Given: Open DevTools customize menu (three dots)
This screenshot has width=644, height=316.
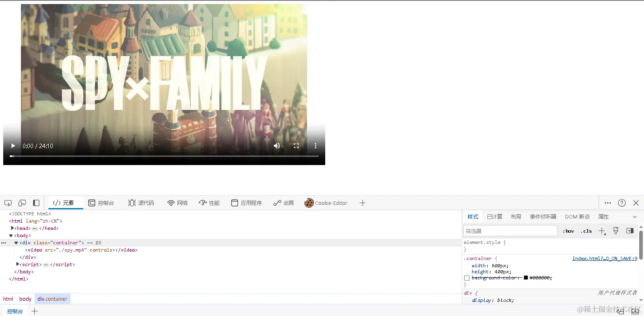Looking at the screenshot, I should click(608, 203).
